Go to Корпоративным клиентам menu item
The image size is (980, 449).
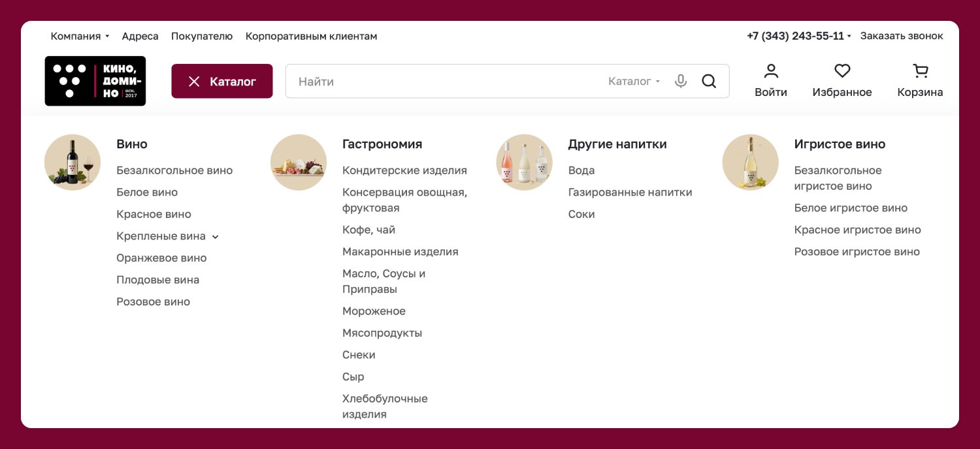(311, 36)
